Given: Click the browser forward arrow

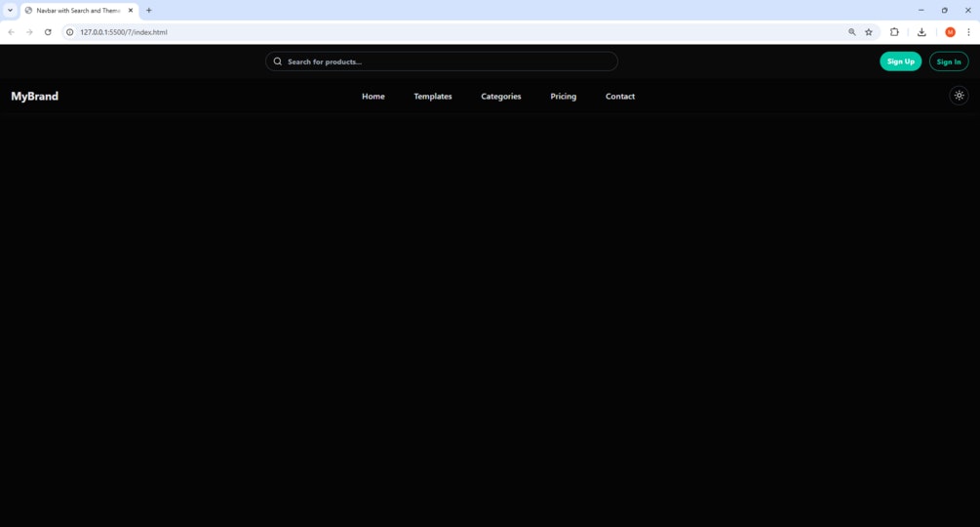Looking at the screenshot, I should (x=29, y=32).
